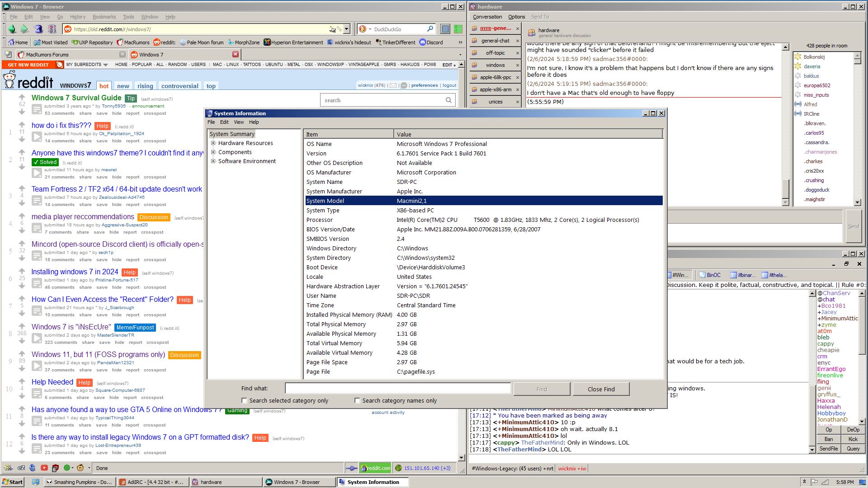Image resolution: width=868 pixels, height=488 pixels.
Task: Open the Bookmarks menu in browser
Action: point(104,17)
